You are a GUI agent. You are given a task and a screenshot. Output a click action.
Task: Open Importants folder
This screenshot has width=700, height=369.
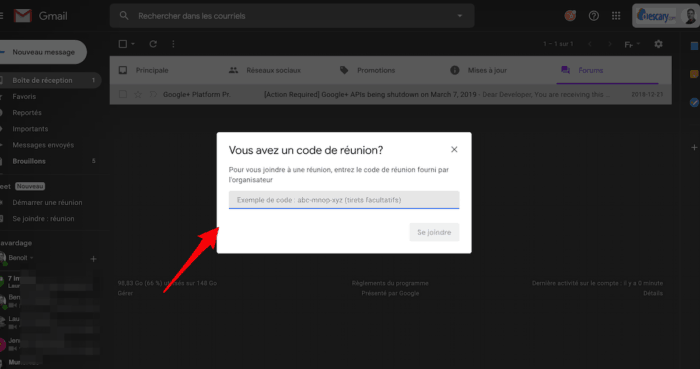[x=30, y=129]
